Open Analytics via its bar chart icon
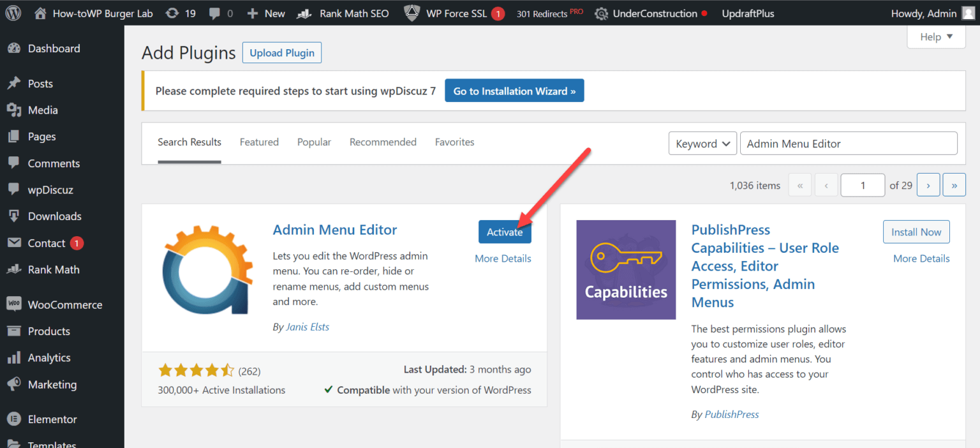Screen dimensions: 980x448 (x=14, y=357)
